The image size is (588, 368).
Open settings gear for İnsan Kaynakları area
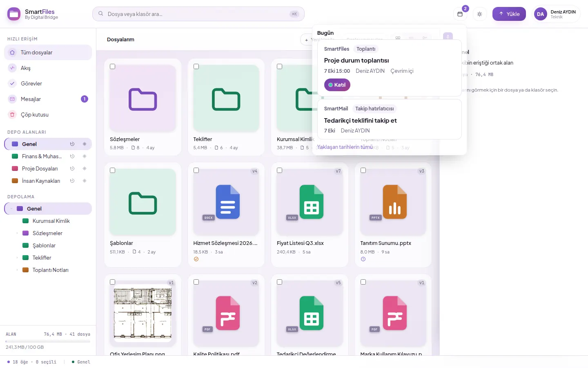coord(85,181)
